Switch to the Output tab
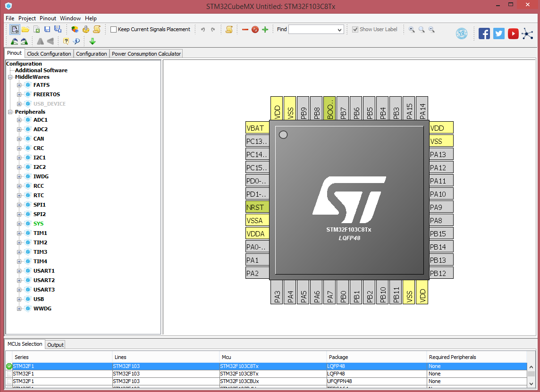The width and height of the screenshot is (540, 392). click(x=55, y=345)
